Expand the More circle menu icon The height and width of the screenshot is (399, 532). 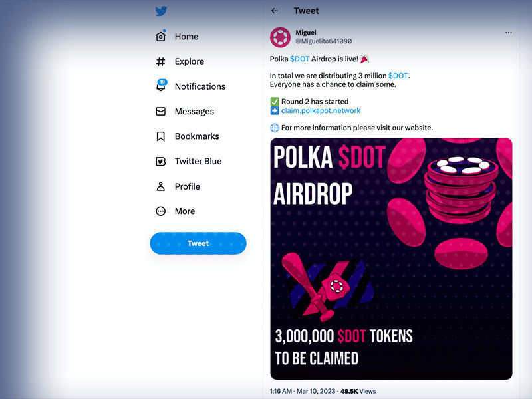[x=160, y=211]
